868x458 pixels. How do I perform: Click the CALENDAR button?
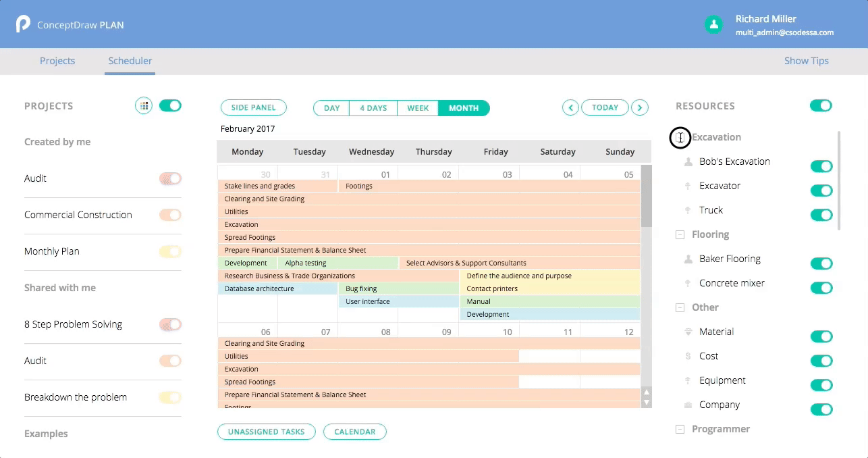[x=355, y=432]
